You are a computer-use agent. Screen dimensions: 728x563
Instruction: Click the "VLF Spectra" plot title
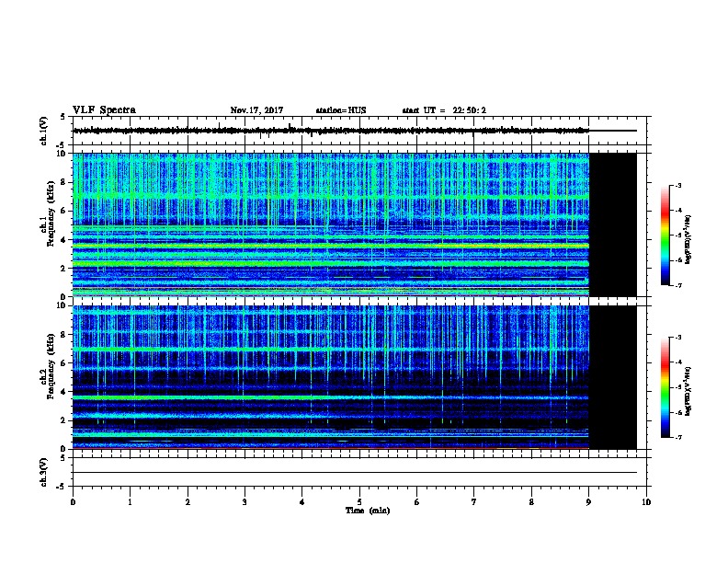pos(104,110)
